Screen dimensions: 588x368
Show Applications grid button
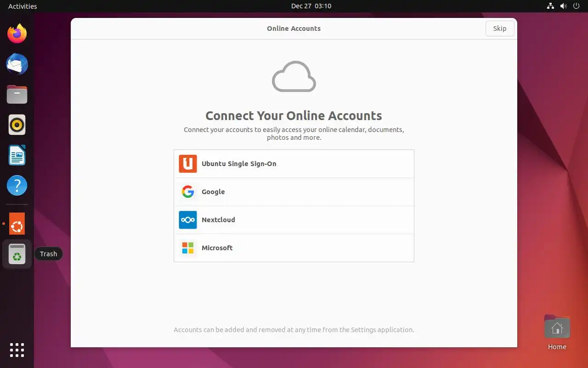[x=17, y=350]
